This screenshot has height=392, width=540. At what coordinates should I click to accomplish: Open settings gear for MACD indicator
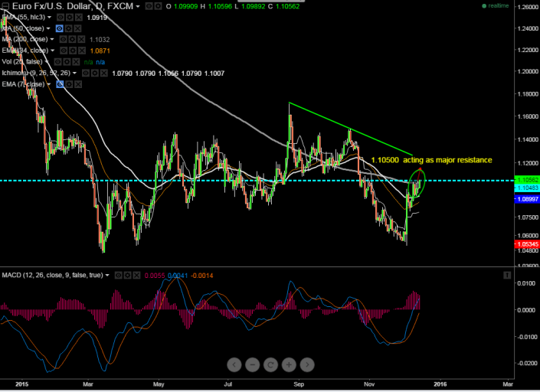pos(127,275)
